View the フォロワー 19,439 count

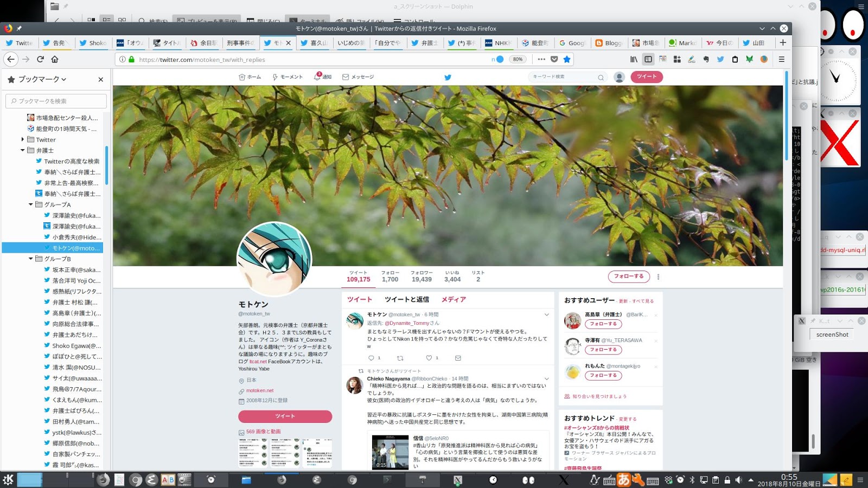422,277
